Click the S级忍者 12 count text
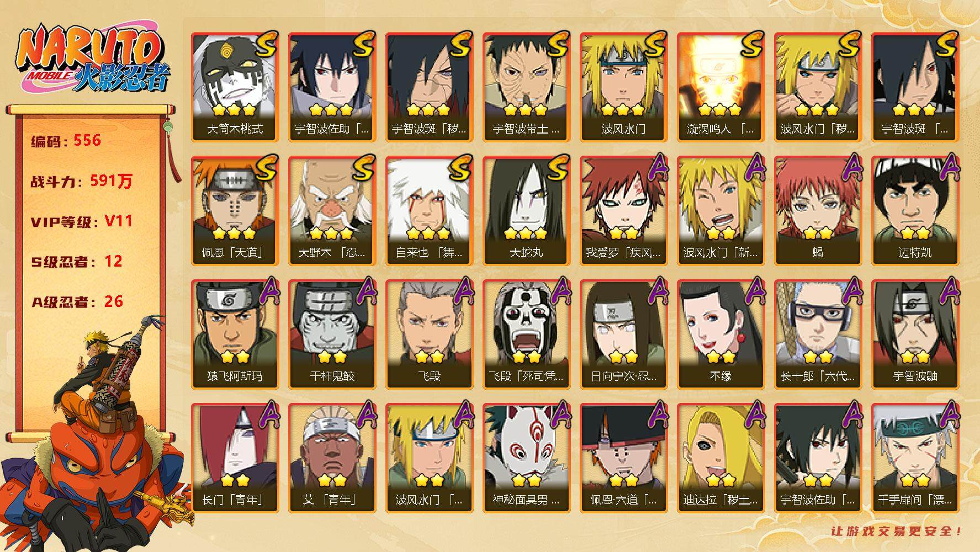The image size is (980, 552). pos(77,262)
